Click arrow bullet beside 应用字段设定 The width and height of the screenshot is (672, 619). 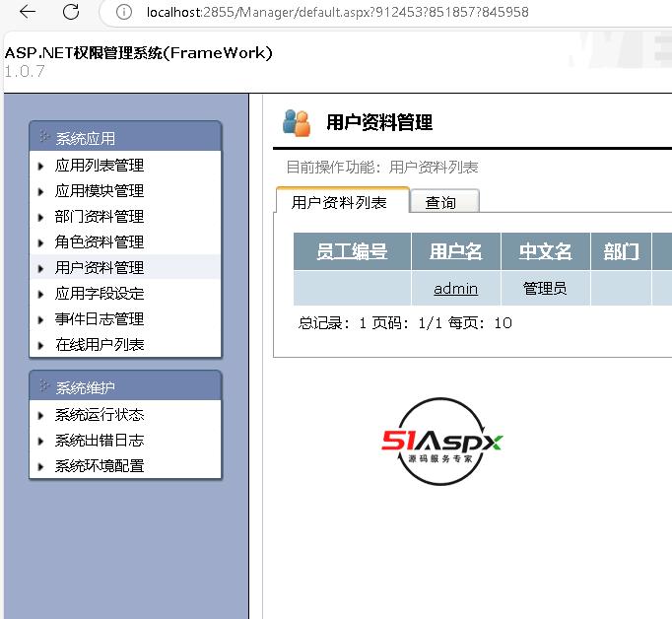[40, 294]
